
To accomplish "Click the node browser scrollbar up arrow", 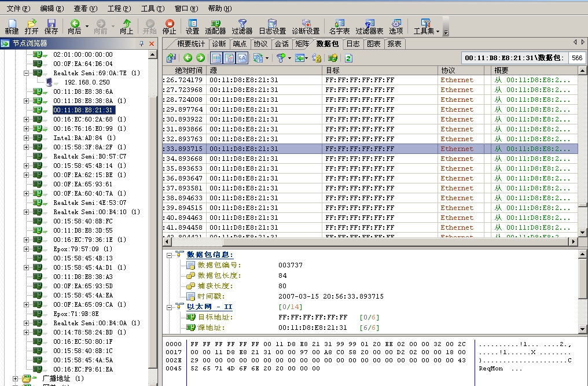I will click(153, 54).
